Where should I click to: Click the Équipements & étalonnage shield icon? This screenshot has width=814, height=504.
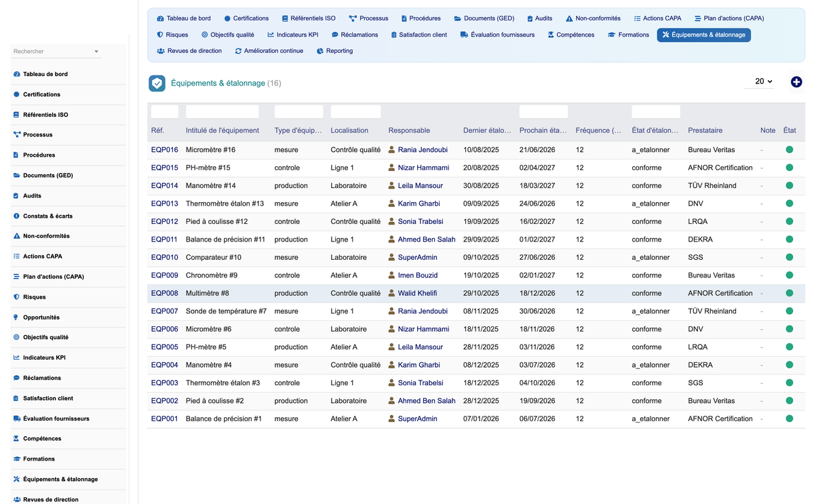157,83
